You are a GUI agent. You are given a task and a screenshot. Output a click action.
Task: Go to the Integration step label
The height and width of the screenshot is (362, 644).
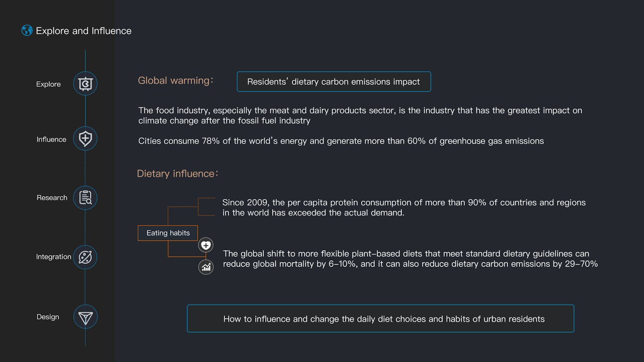point(54,257)
